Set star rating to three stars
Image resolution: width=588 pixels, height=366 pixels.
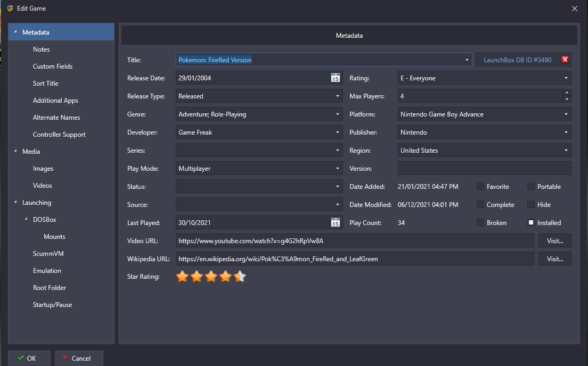(x=211, y=277)
